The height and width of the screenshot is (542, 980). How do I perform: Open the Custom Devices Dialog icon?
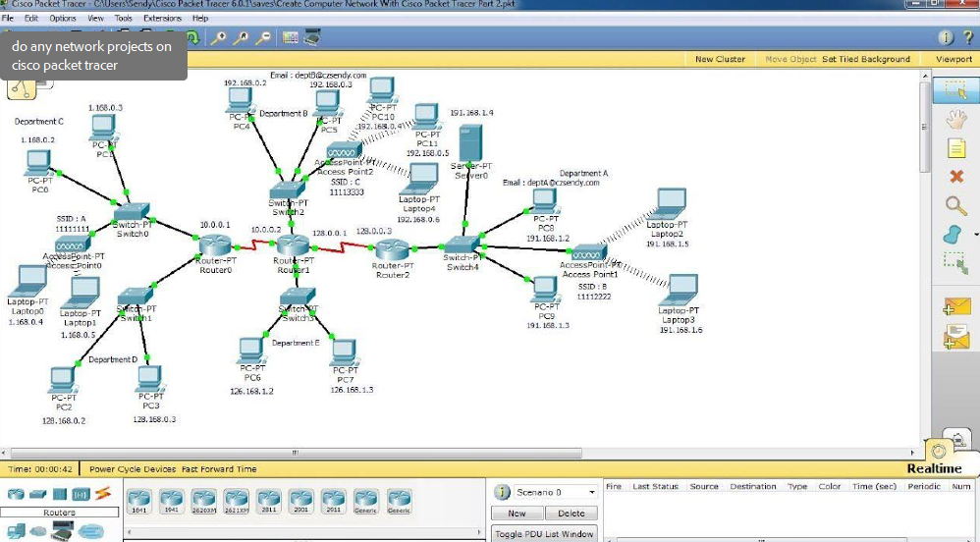pos(312,37)
